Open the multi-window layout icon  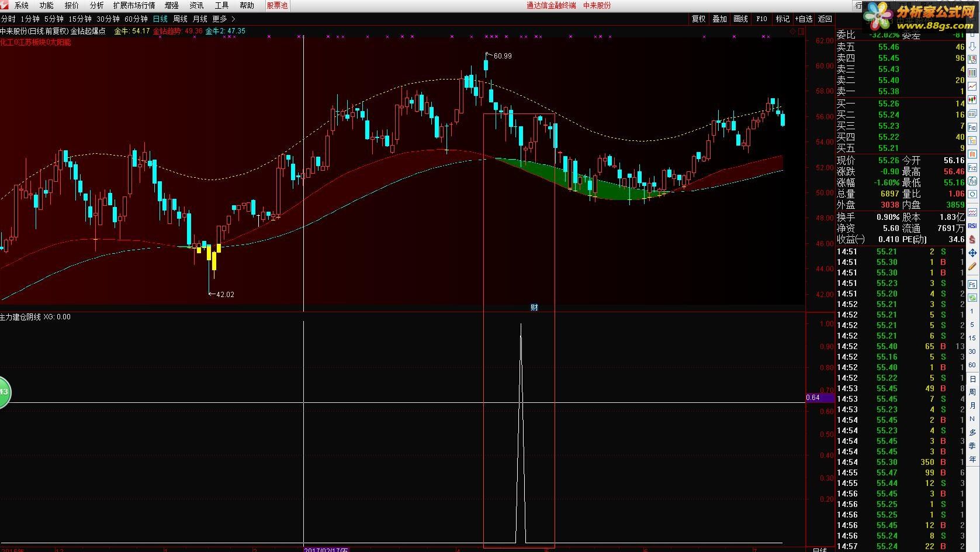[972, 113]
